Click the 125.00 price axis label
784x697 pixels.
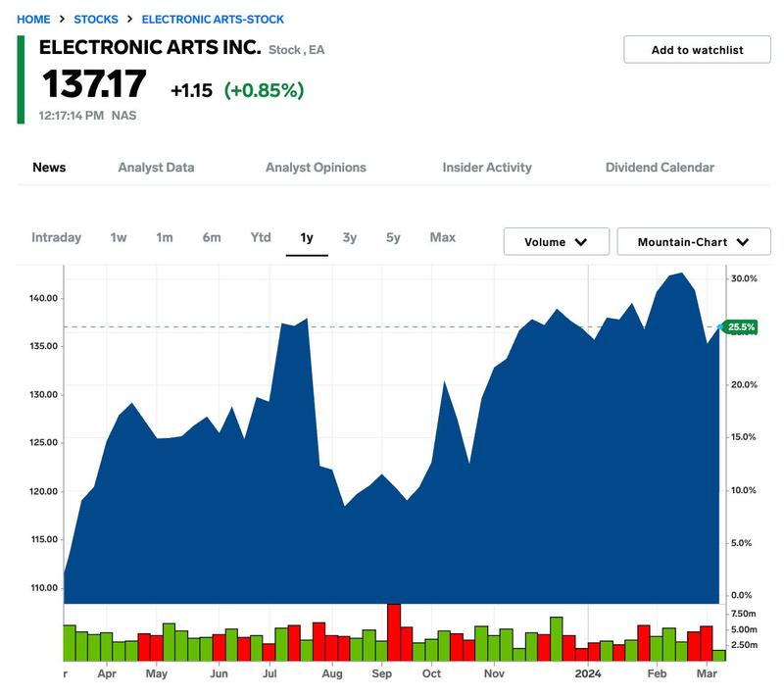[x=43, y=442]
